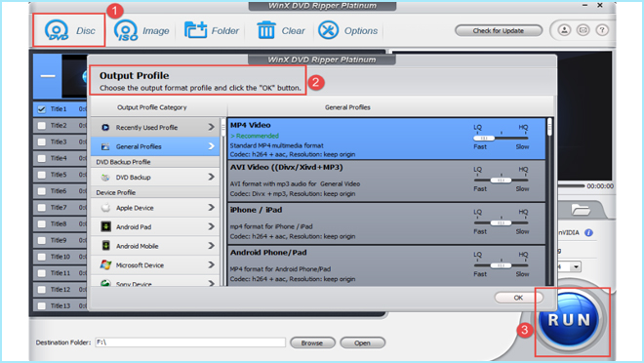644x363 pixels.
Task: Adjust iPhone / iPad quality slider
Action: coord(501,223)
